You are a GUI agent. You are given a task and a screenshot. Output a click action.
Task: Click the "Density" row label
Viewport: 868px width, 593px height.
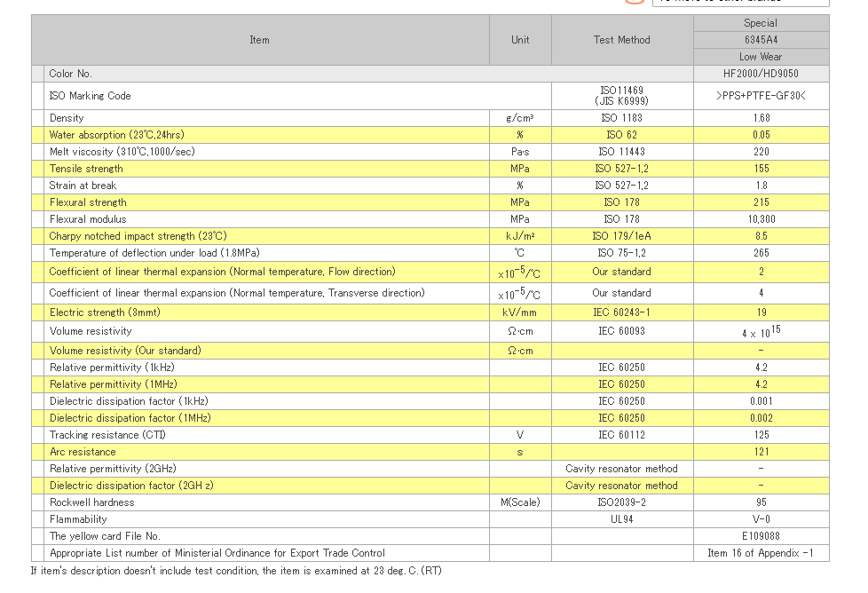[67, 118]
